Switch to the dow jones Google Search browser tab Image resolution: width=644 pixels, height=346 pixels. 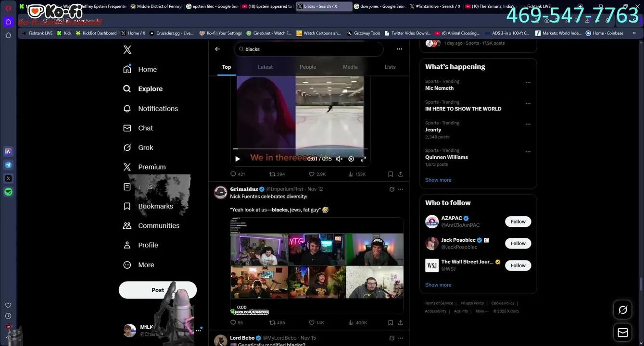pos(380,6)
